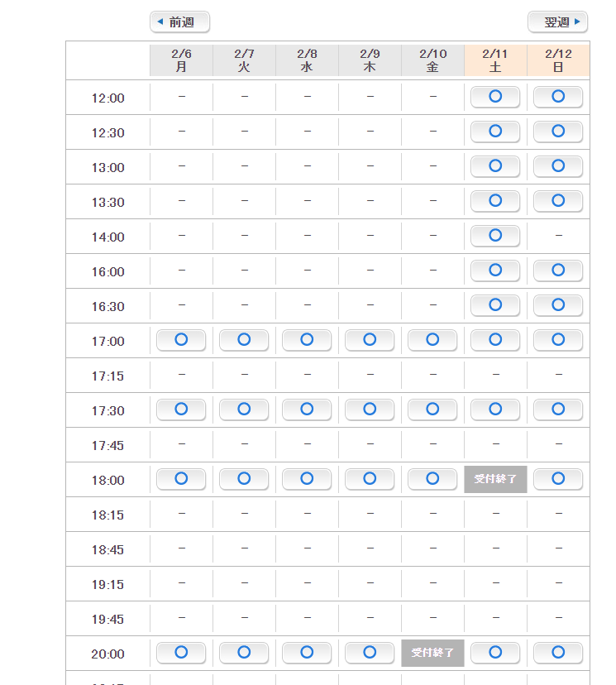Book the 17:00 slot on 2/8 Wednesday
This screenshot has width=616, height=685.
pyautogui.click(x=307, y=340)
